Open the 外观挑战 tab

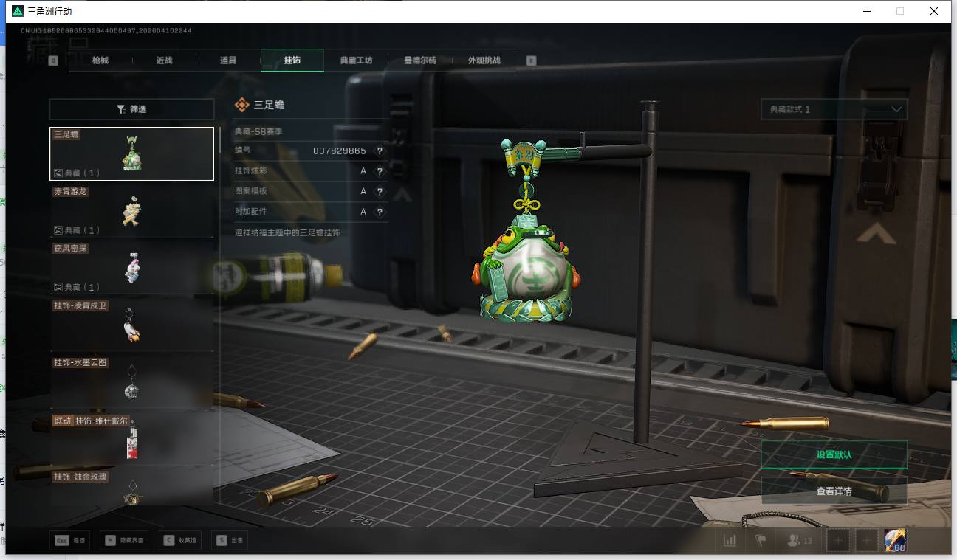(x=484, y=61)
